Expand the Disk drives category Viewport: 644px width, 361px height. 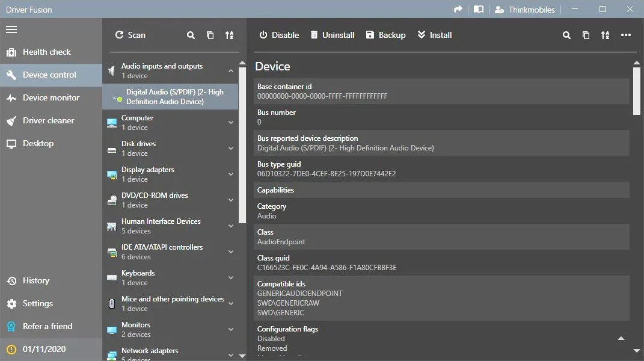click(231, 149)
